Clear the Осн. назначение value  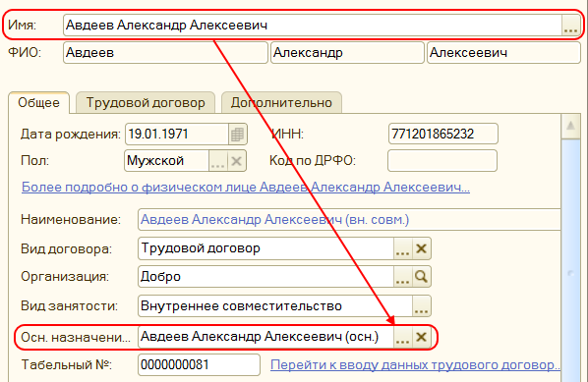point(421,337)
